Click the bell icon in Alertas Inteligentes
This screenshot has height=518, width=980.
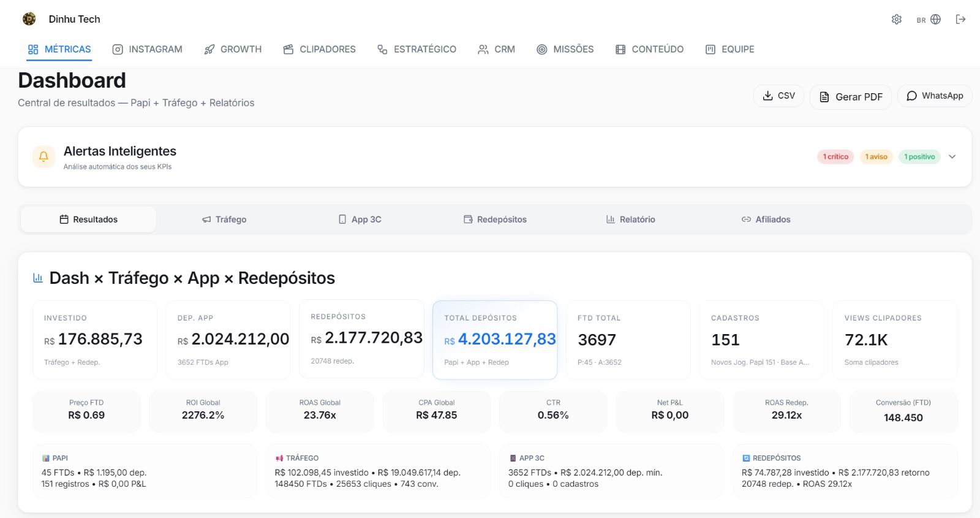(x=43, y=157)
